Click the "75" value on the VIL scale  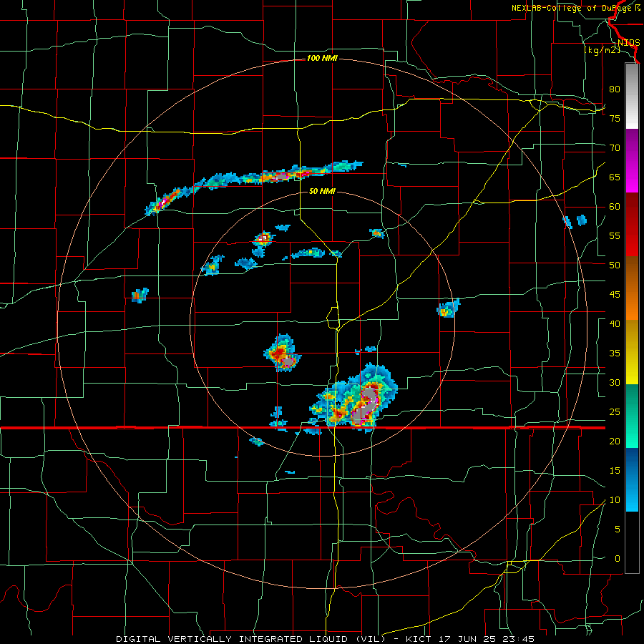coord(615,118)
